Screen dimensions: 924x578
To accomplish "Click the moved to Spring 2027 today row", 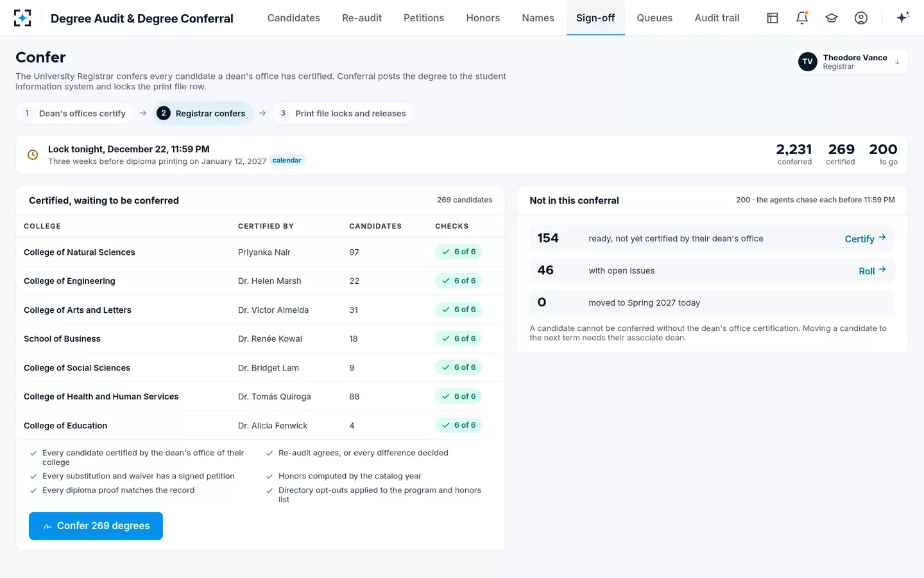I will (712, 302).
